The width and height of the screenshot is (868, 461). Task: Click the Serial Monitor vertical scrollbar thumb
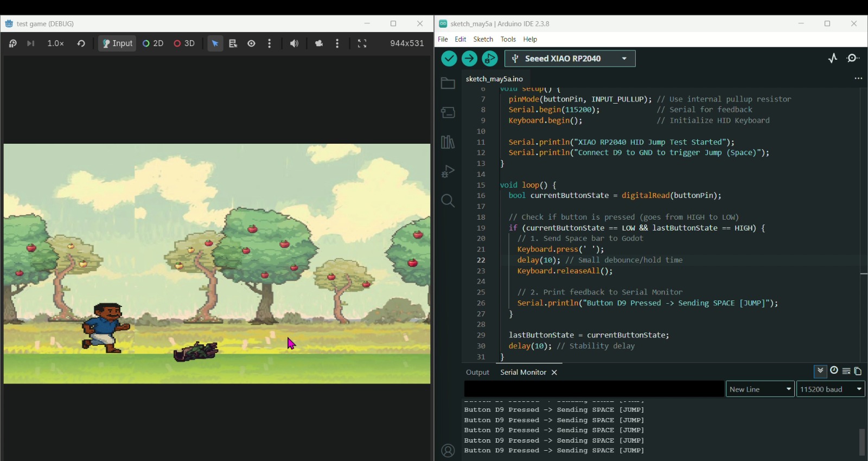click(861, 442)
